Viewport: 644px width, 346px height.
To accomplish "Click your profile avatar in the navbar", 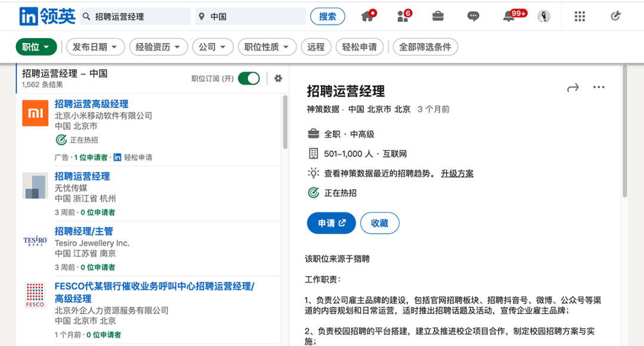I will click(x=543, y=16).
